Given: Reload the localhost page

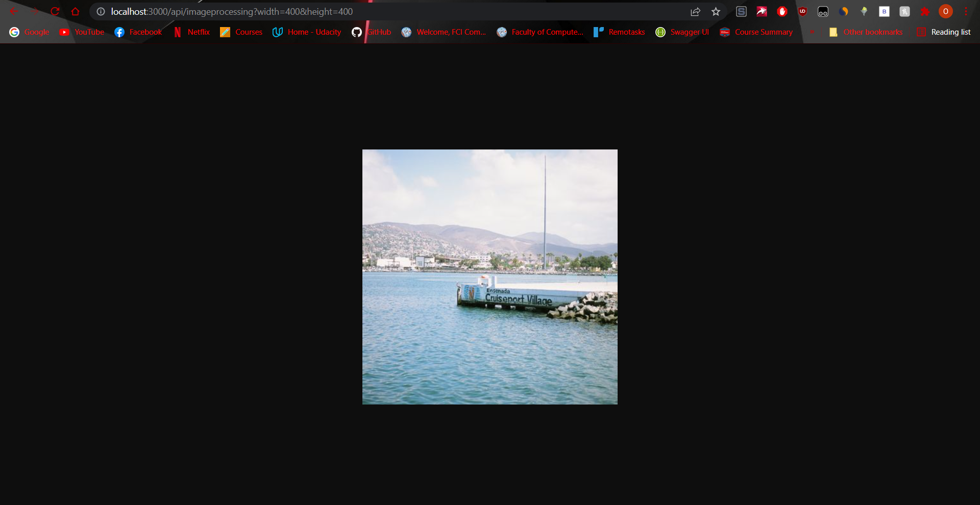Looking at the screenshot, I should point(55,11).
